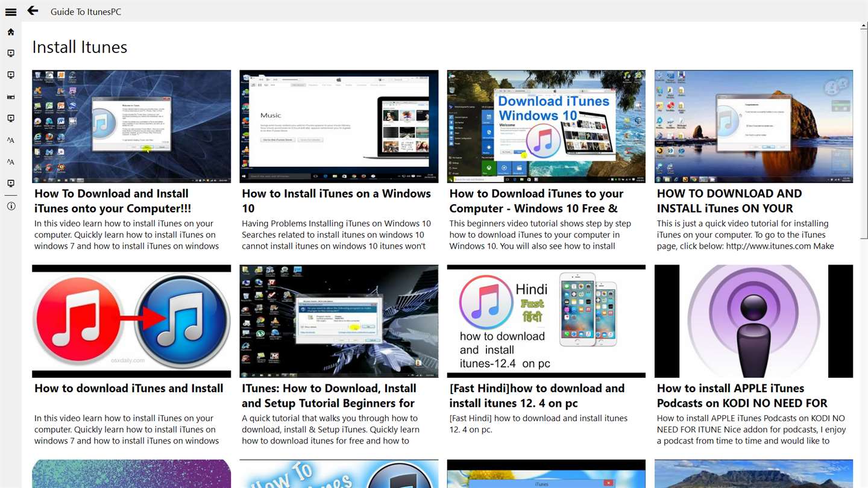Click the 'ITunes: How to Download, Install and Setup Tutorial Beginners for' title
The width and height of the screenshot is (868, 488).
(329, 396)
